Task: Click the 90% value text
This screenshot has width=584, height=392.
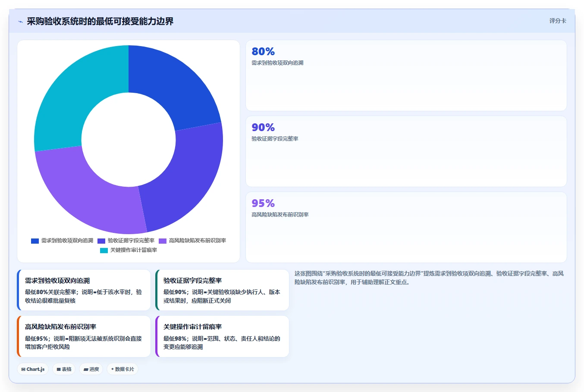Action: [263, 127]
